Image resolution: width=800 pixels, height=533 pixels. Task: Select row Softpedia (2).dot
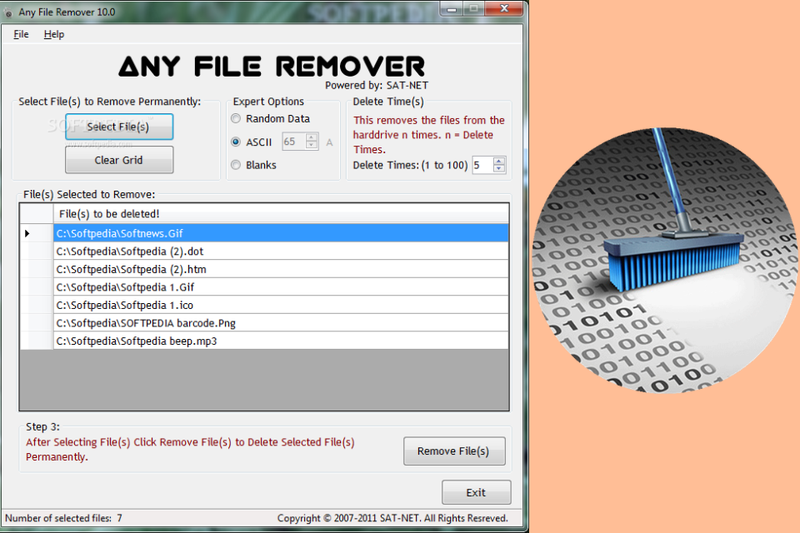(x=281, y=251)
